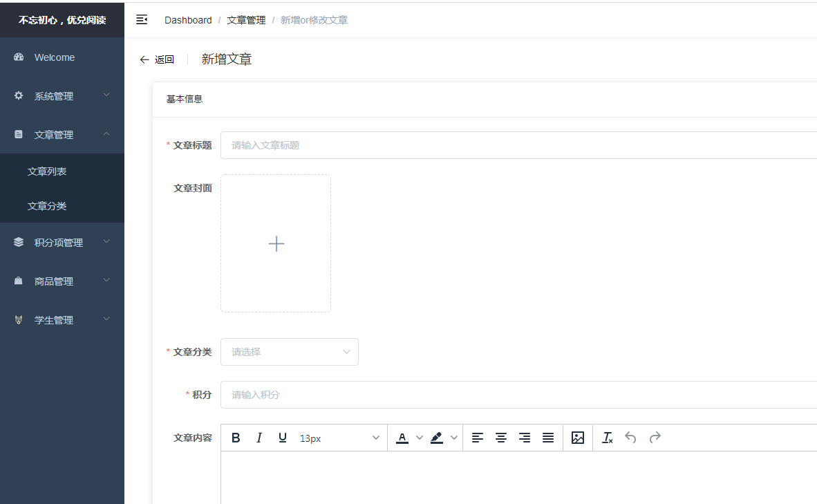This screenshot has width=817, height=504.
Task: Click the highlight background color icon
Action: pos(437,438)
